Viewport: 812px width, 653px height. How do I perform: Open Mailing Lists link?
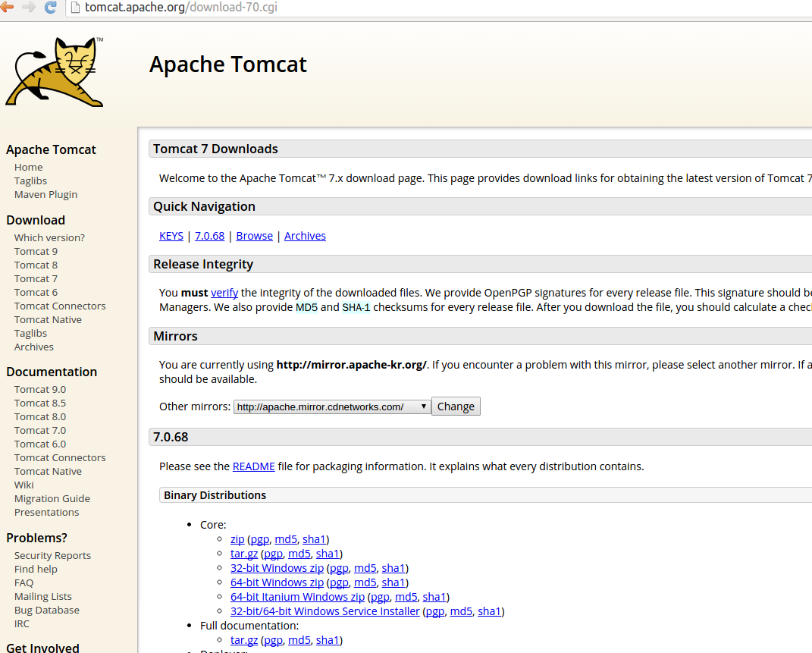pyautogui.click(x=43, y=597)
